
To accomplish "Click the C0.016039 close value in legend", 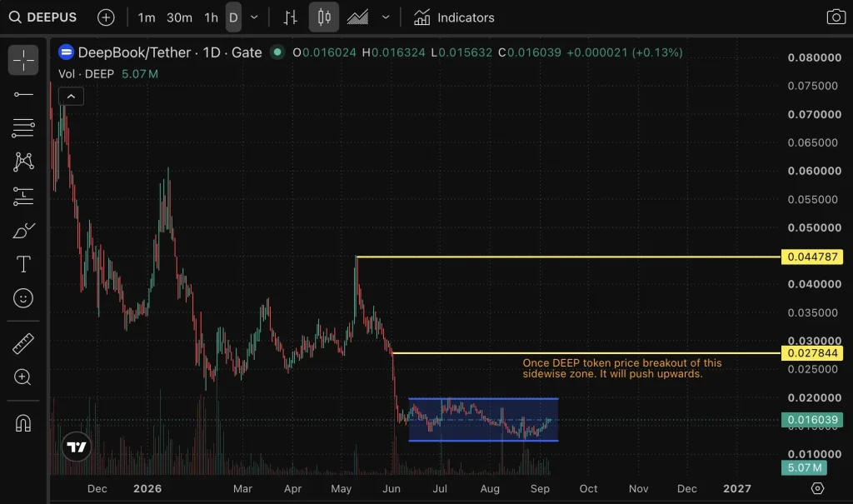I will pos(529,52).
